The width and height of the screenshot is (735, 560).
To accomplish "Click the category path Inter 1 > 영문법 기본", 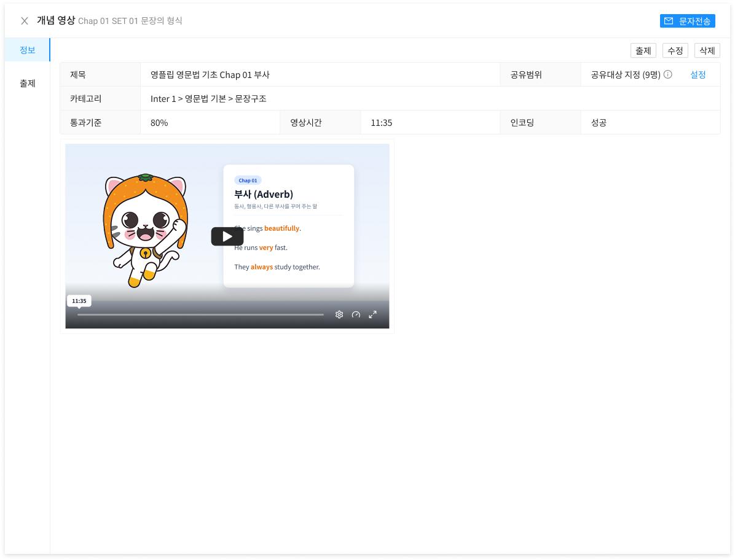I will (188, 99).
